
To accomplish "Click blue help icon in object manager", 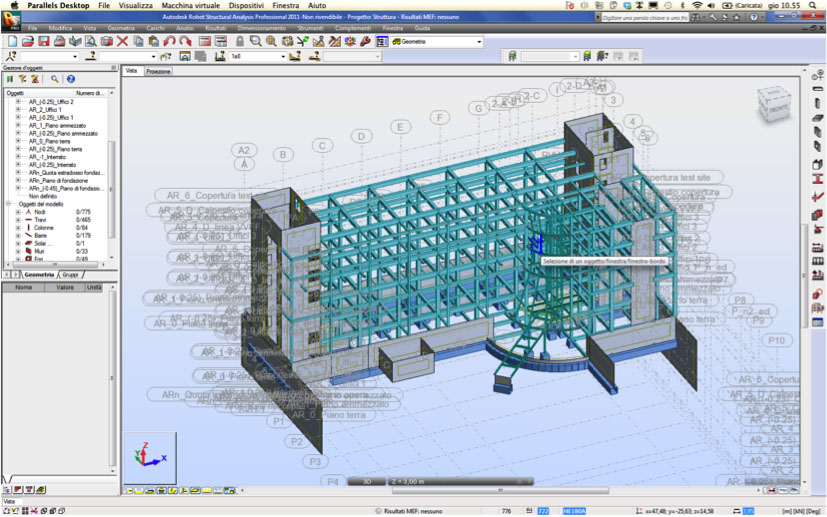I will pos(71,79).
